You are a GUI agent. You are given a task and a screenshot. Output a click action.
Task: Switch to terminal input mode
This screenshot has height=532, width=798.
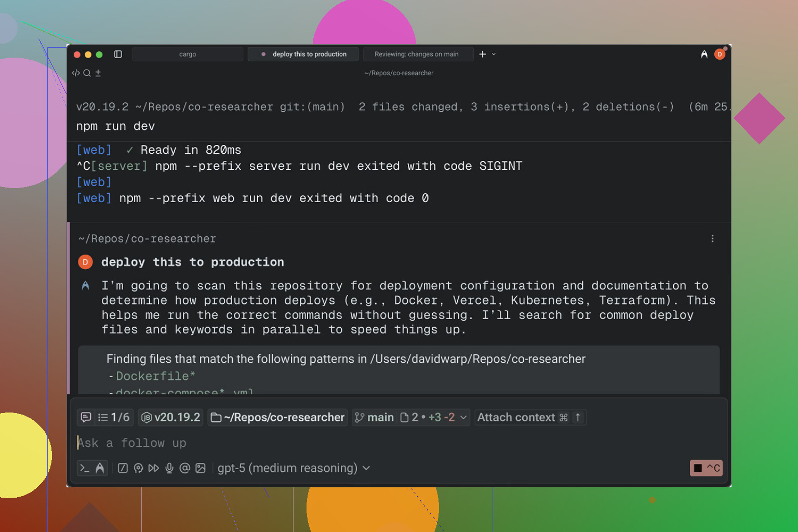(x=85, y=468)
